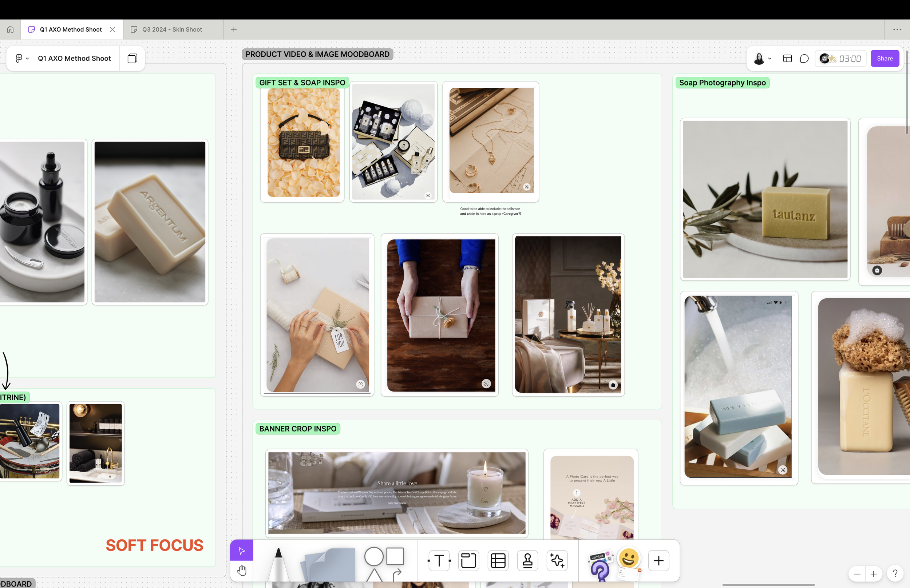This screenshot has width=910, height=588.
Task: Select the Text tool
Action: (x=439, y=560)
